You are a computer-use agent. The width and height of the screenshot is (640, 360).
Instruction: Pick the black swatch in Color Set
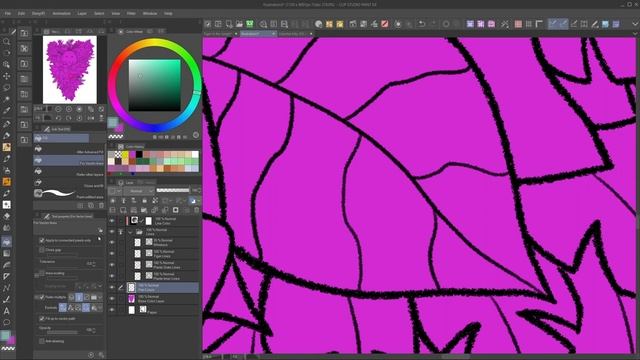(139, 154)
